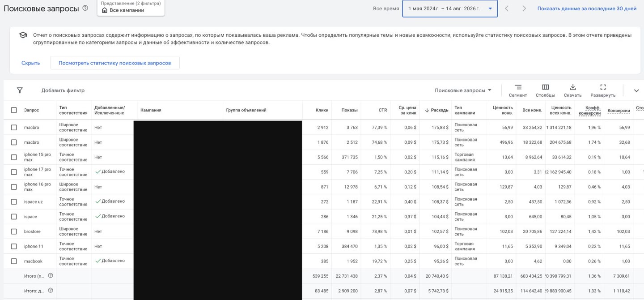Image resolution: width=644 pixels, height=300 pixels.
Task: Open help icon next to Поисковые запросы title
Action: tap(85, 8)
